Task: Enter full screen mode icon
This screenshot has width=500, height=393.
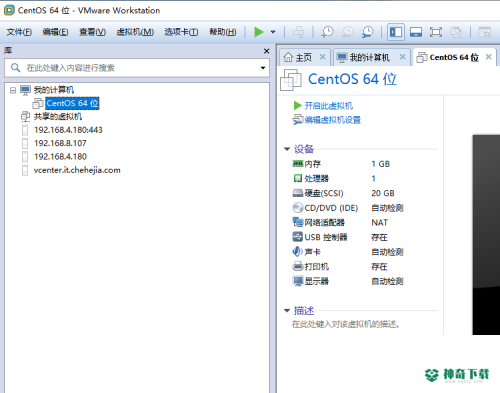Action: coord(436,32)
